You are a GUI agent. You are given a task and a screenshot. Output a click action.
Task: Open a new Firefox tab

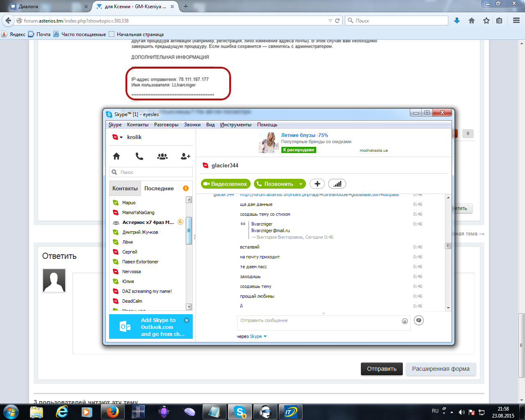(186, 7)
